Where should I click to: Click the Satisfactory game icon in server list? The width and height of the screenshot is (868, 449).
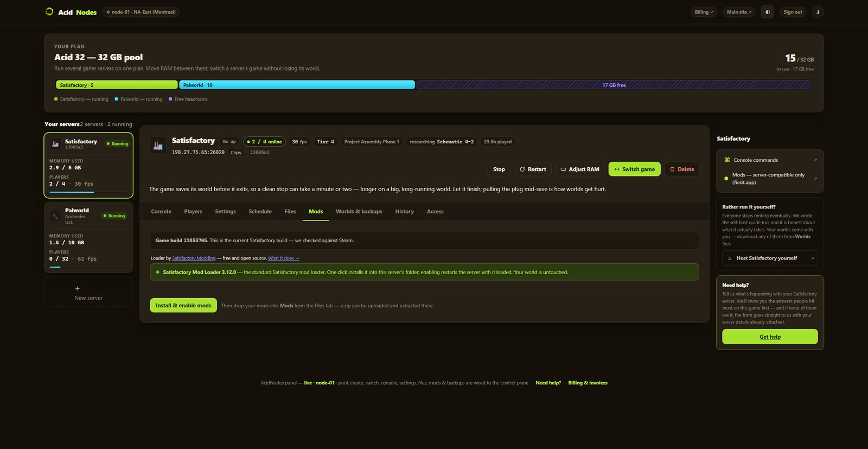point(55,144)
